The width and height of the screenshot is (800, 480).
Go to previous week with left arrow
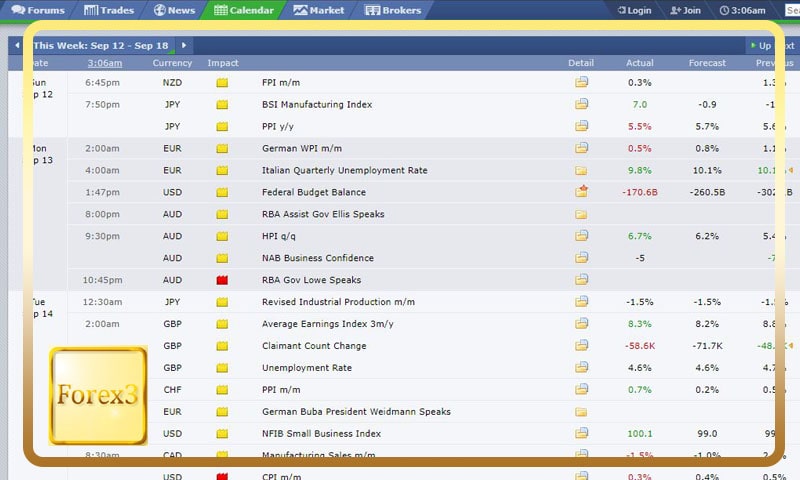point(17,45)
